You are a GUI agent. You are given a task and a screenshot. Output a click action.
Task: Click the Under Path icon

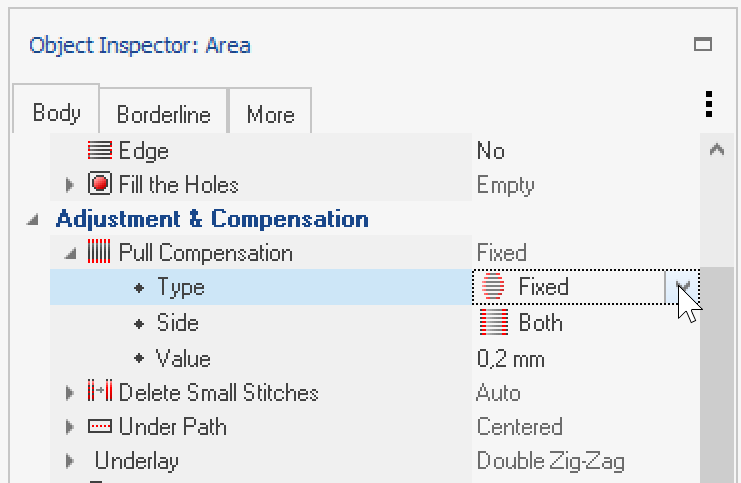(100, 426)
